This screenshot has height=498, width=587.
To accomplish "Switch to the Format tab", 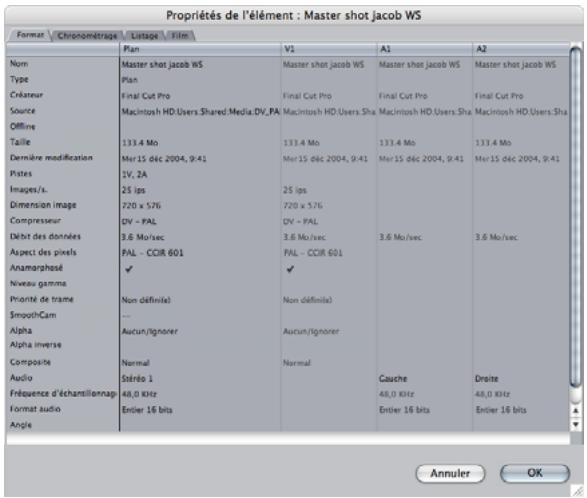I will point(30,35).
